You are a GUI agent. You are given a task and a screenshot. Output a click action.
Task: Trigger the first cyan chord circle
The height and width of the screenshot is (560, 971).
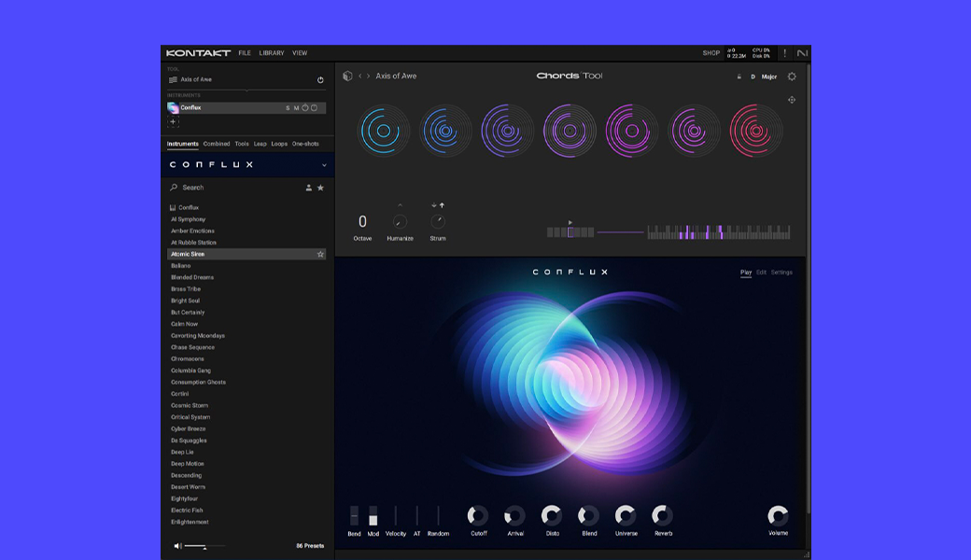coord(384,131)
